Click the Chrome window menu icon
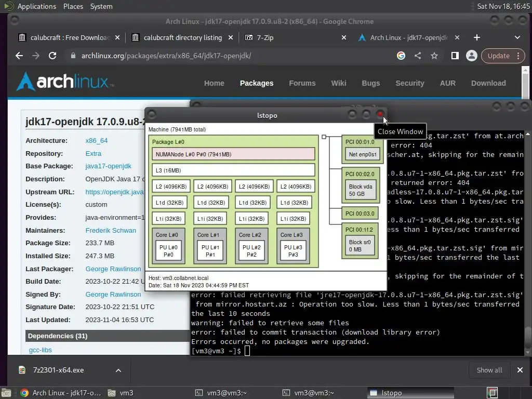Image resolution: width=532 pixels, height=399 pixels. (14, 20)
